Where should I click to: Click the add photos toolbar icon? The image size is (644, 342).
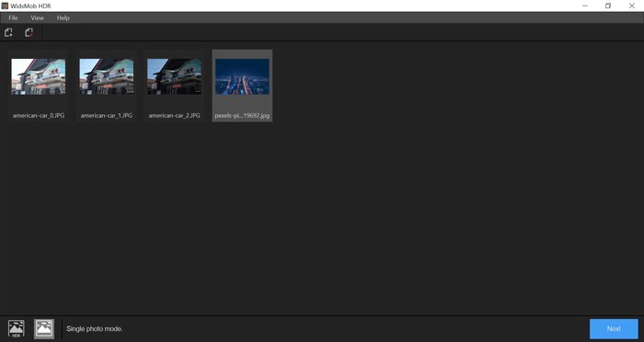coord(8,32)
